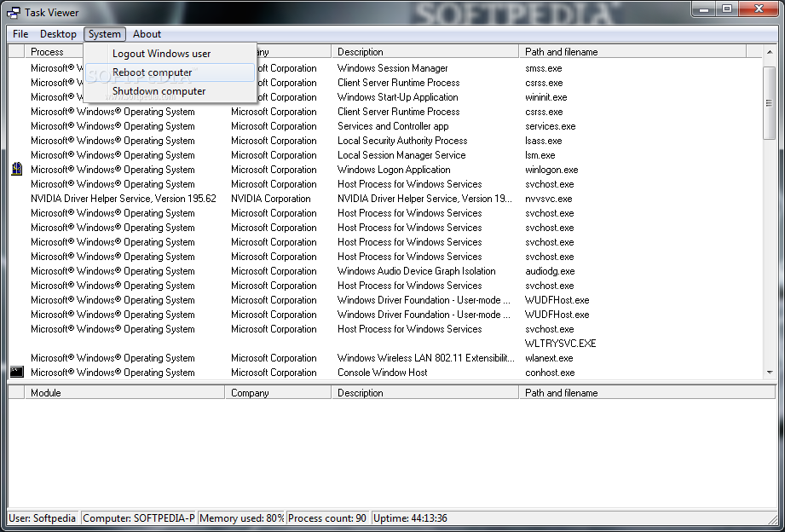Select the WLTRYSVC.EXE row

(x=384, y=344)
